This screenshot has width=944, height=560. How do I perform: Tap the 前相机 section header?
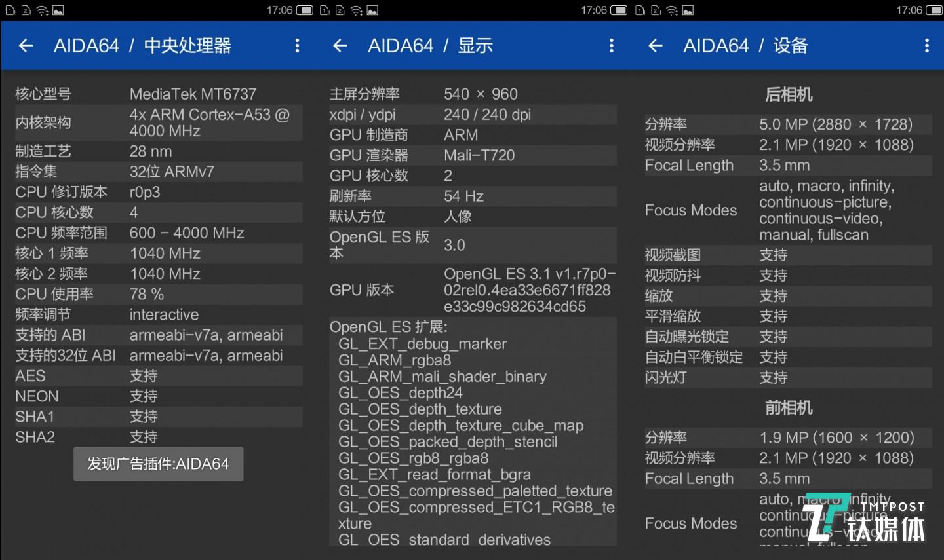click(x=788, y=407)
